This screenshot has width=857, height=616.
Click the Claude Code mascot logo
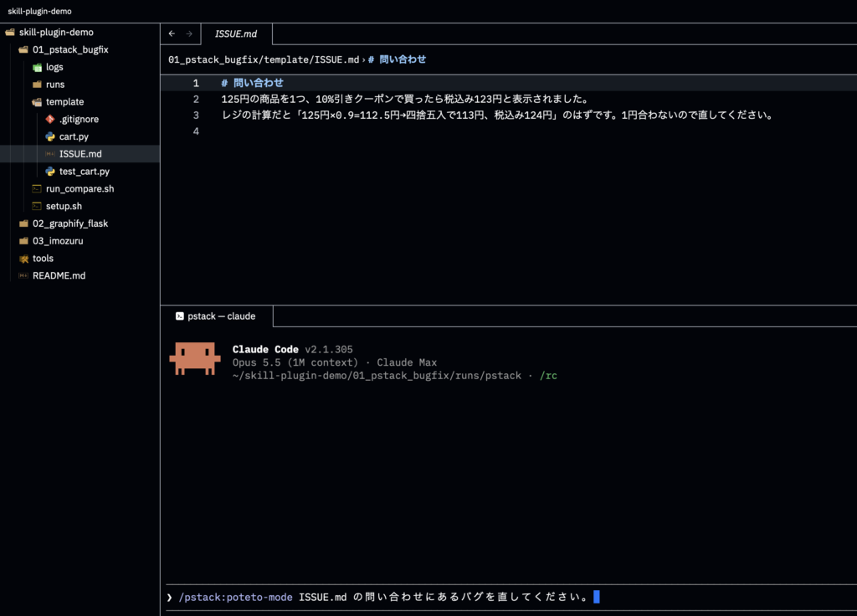pos(195,358)
